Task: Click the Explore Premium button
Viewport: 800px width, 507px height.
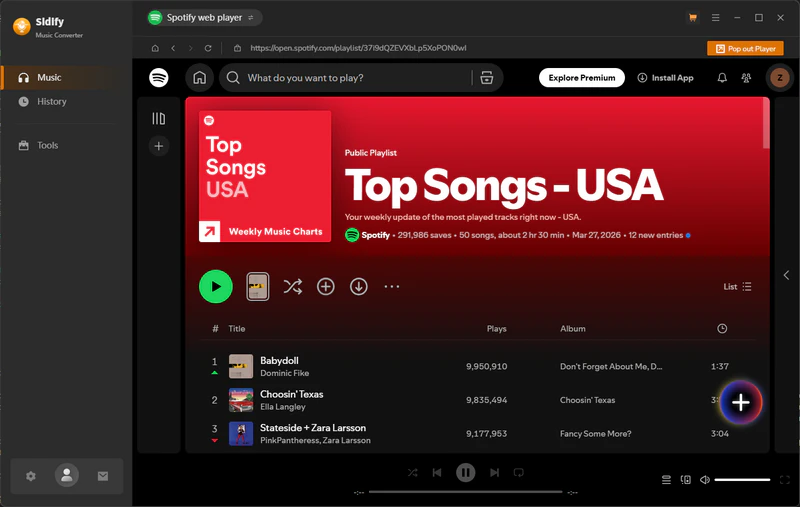Action: pyautogui.click(x=581, y=78)
